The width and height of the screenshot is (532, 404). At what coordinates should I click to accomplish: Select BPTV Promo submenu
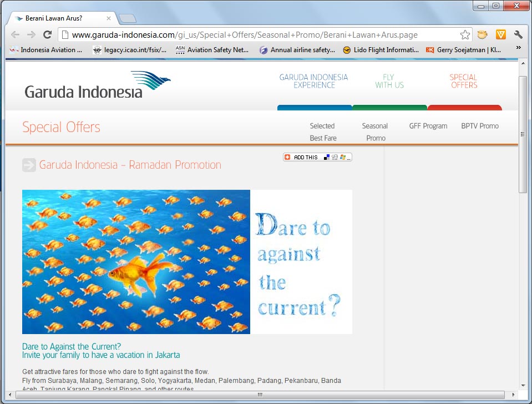tap(480, 126)
